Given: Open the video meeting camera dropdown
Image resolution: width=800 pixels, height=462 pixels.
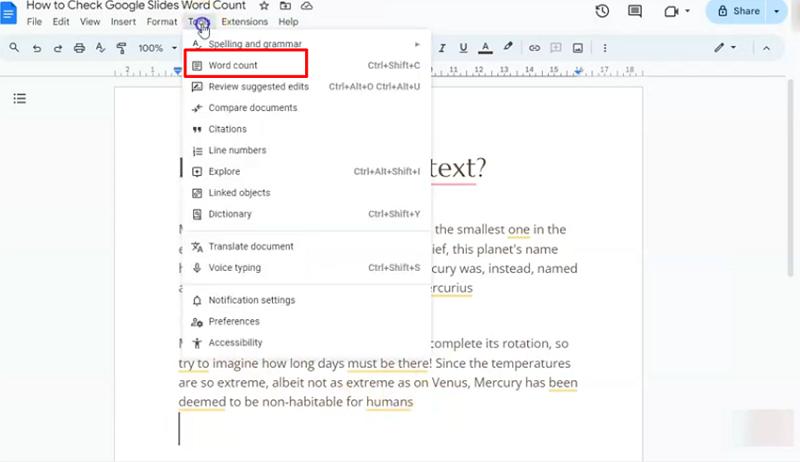Looking at the screenshot, I should (677, 11).
